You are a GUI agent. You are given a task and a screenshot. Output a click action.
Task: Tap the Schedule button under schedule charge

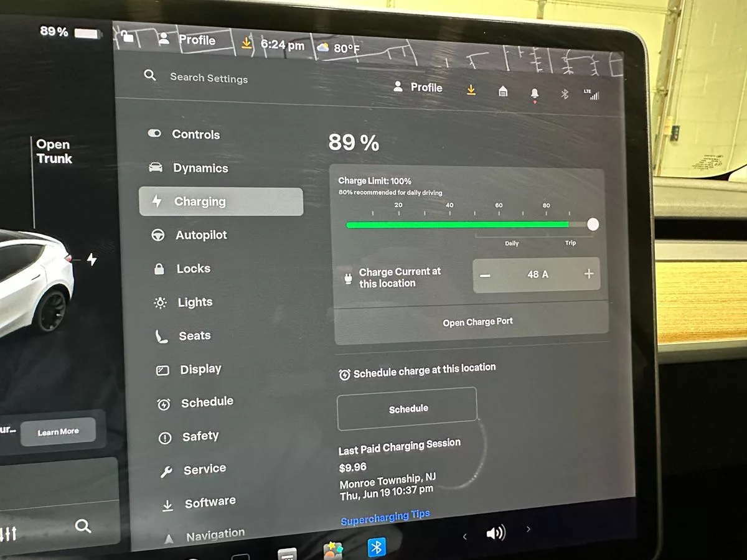[407, 409]
